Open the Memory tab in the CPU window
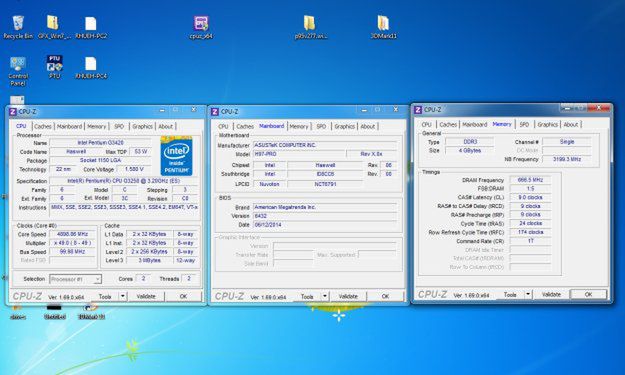This screenshot has width=625, height=375. tap(96, 126)
